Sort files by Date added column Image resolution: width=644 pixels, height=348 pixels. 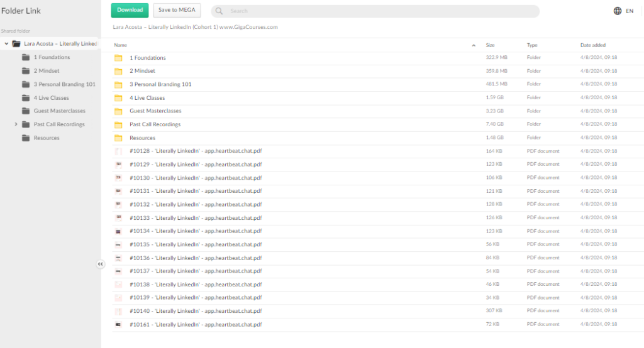[592, 45]
